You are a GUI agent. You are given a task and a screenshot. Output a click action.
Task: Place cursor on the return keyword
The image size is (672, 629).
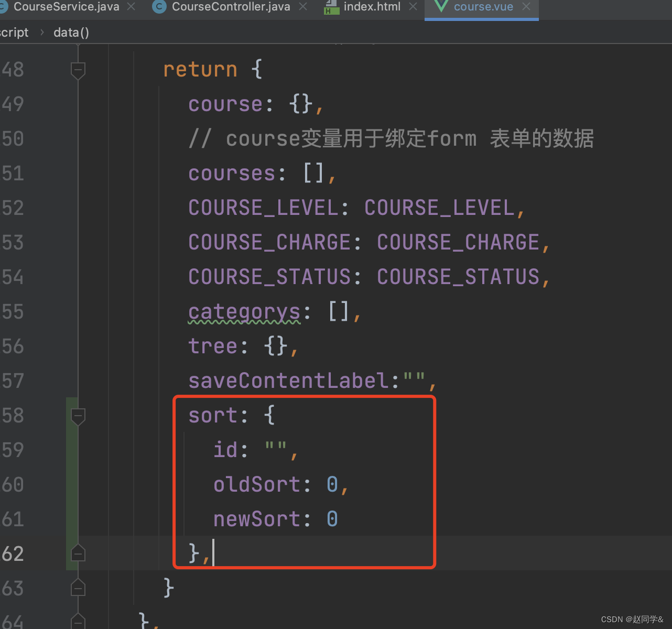pyautogui.click(x=200, y=69)
